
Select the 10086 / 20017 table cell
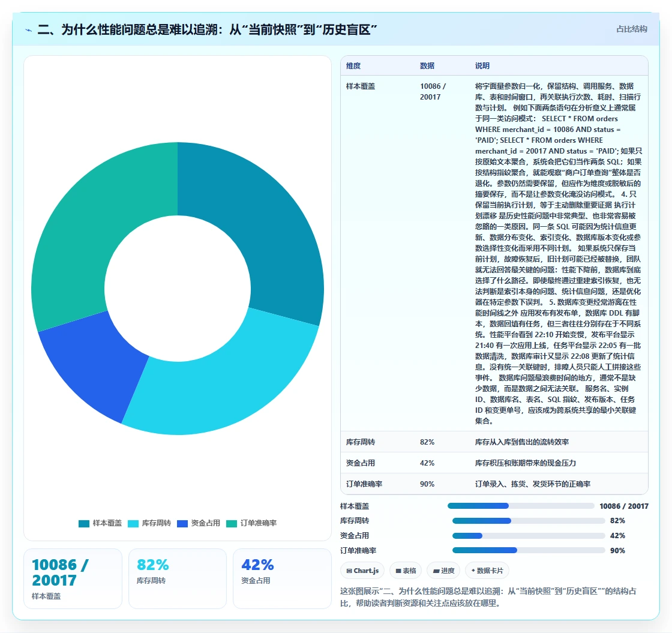pyautogui.click(x=433, y=92)
